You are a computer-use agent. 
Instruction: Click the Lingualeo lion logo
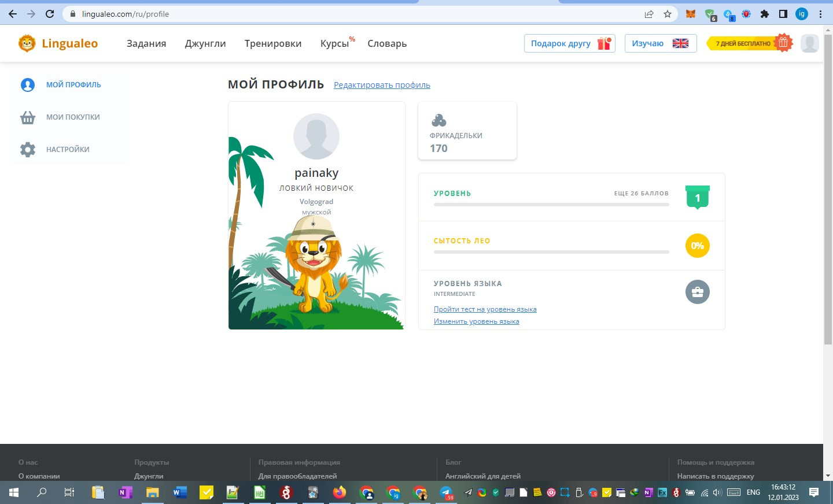[x=27, y=43]
